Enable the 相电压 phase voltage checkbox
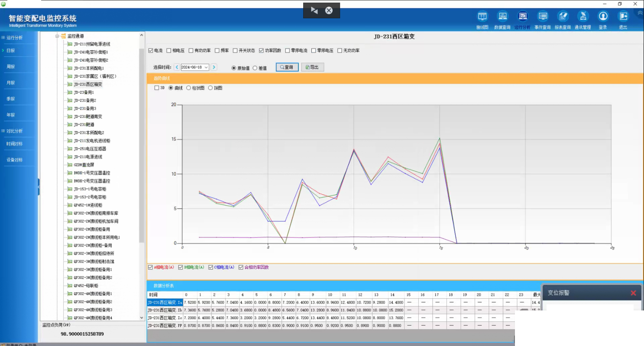The image size is (644, 346). pos(168,51)
